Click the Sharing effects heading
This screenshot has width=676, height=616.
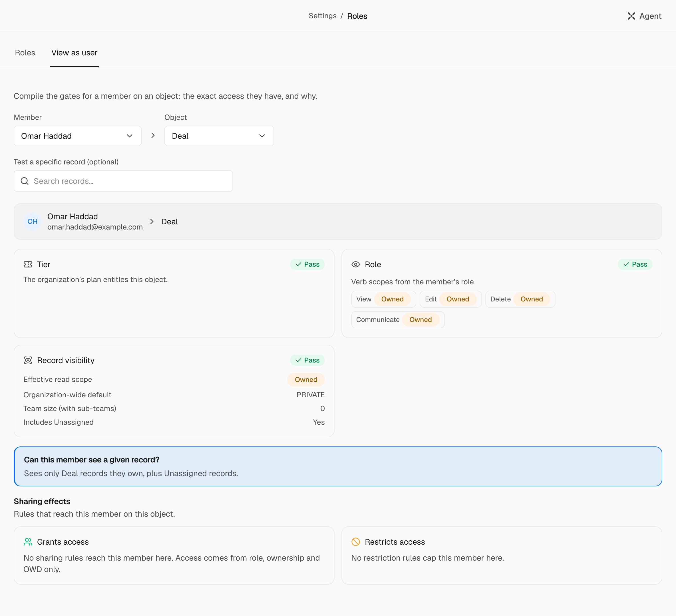[x=42, y=501]
